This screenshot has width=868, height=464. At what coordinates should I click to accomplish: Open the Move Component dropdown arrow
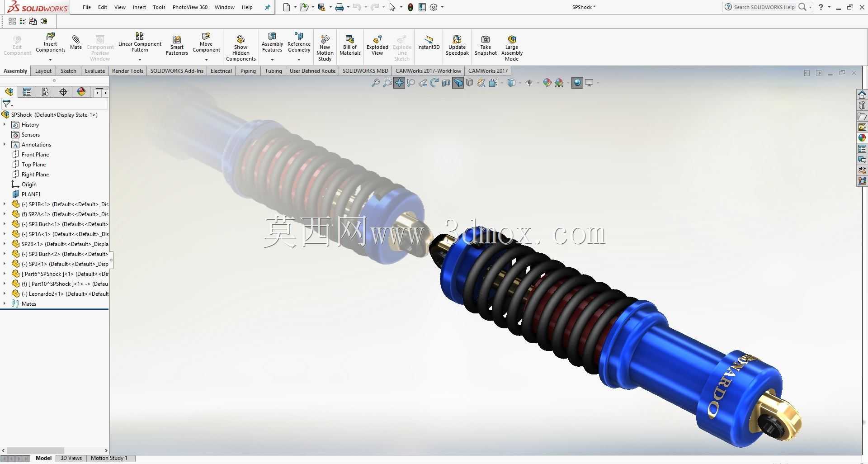[x=206, y=60]
